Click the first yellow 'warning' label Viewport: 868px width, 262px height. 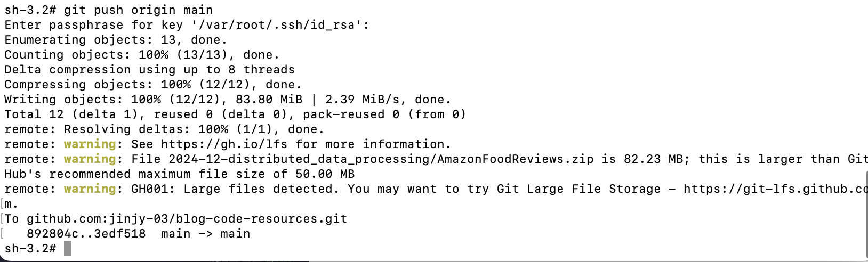[90, 144]
